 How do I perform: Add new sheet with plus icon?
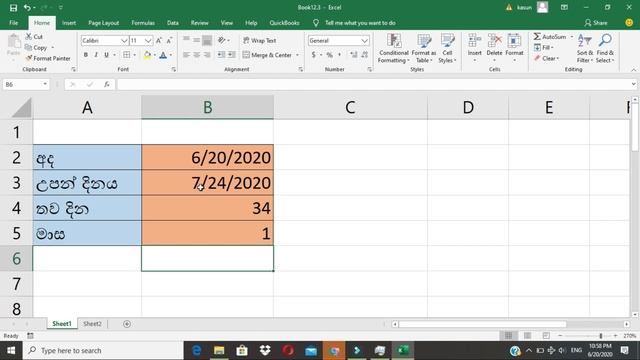pos(127,324)
